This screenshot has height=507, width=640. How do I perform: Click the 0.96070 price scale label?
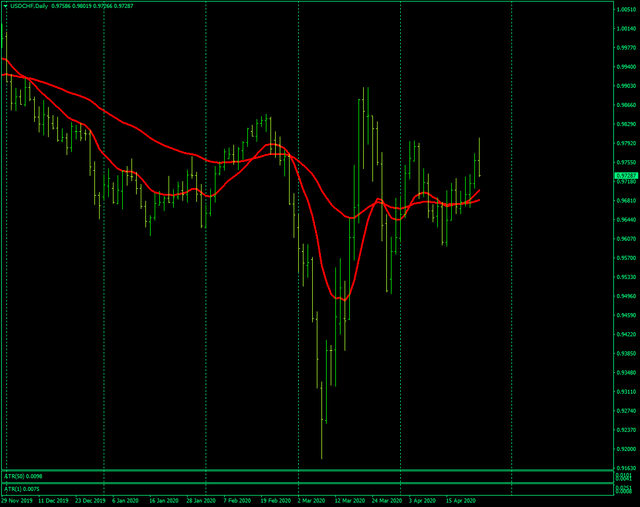(627, 239)
